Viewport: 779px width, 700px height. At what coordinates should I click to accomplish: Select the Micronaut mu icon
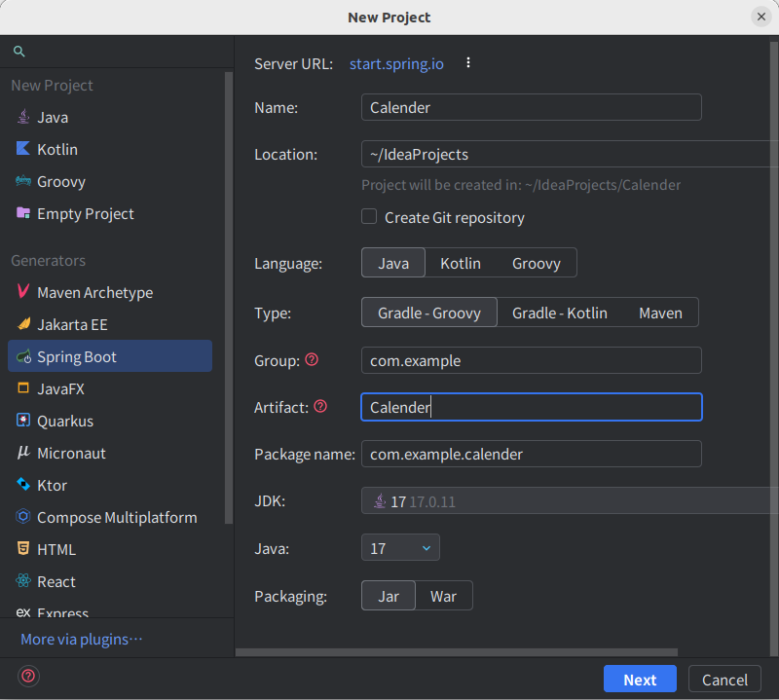(x=23, y=452)
